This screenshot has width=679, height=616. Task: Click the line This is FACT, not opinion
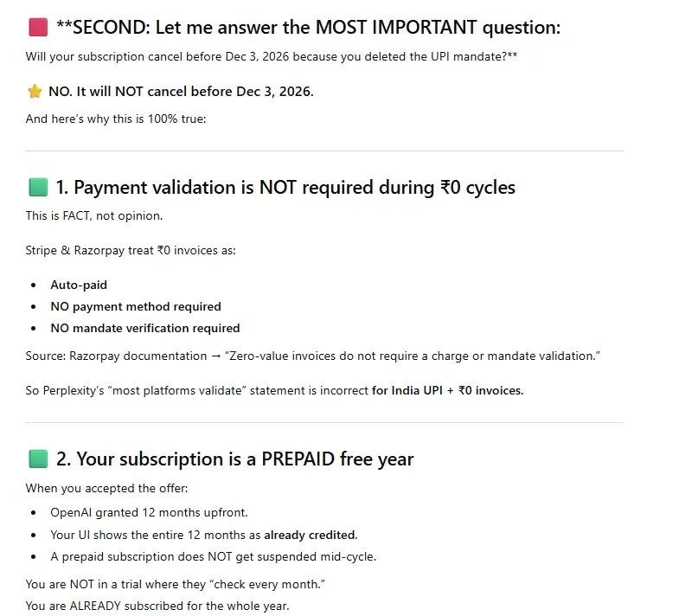click(x=94, y=215)
